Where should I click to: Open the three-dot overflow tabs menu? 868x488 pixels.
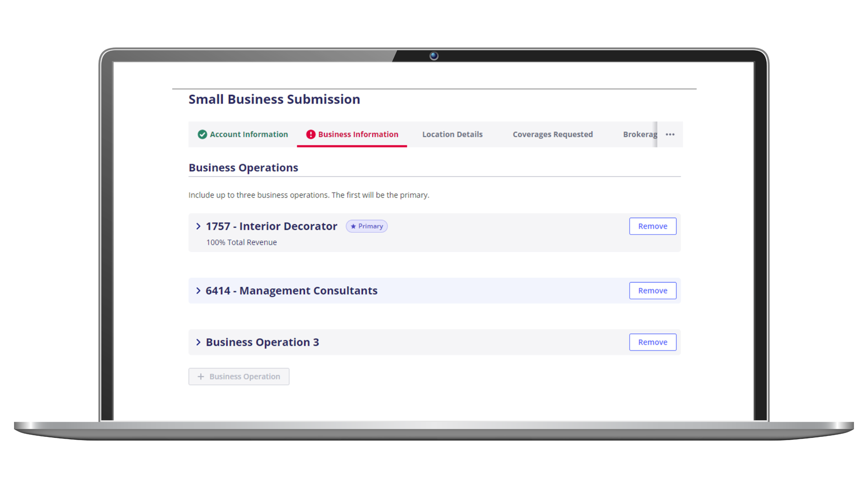coord(670,134)
